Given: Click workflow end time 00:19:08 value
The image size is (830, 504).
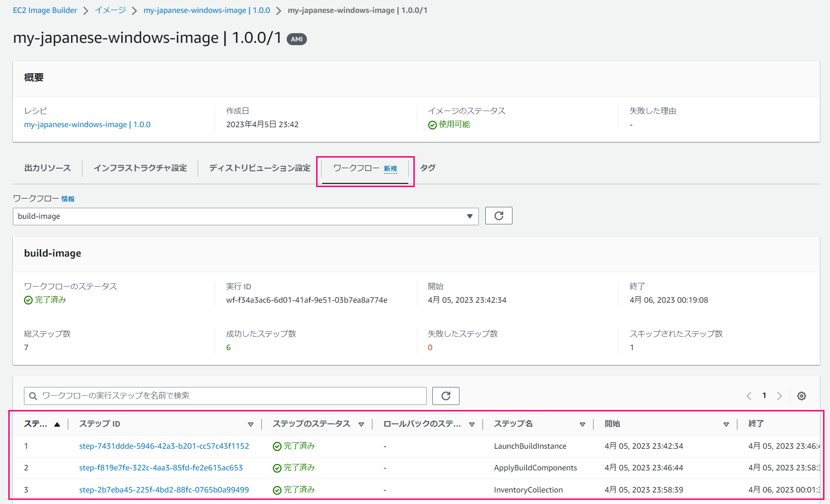Looking at the screenshot, I should 669,300.
